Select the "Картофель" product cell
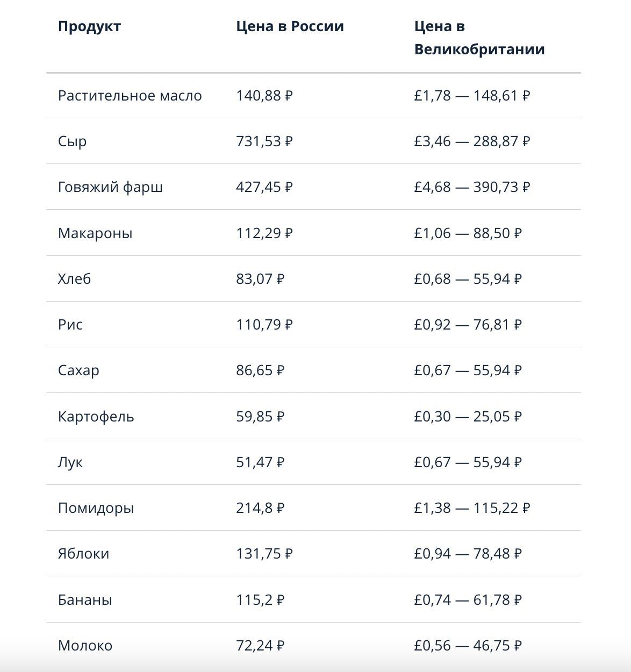This screenshot has height=672, width=631. coord(96,417)
